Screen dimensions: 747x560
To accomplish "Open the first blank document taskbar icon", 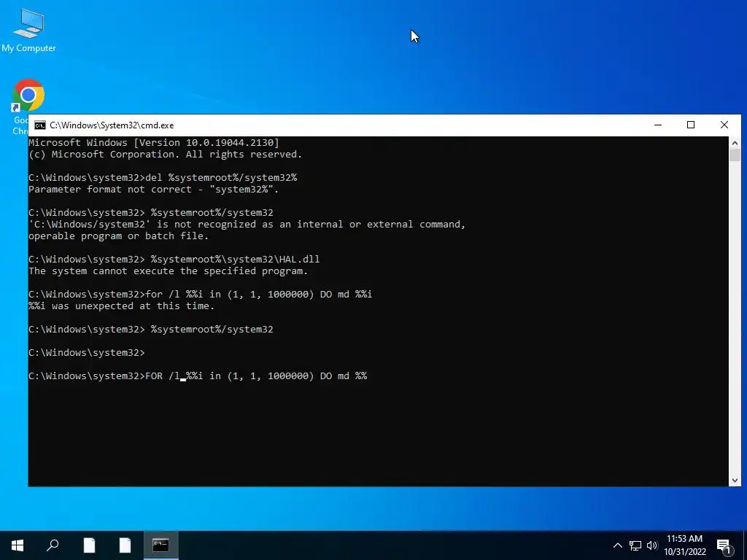I will (x=89, y=545).
